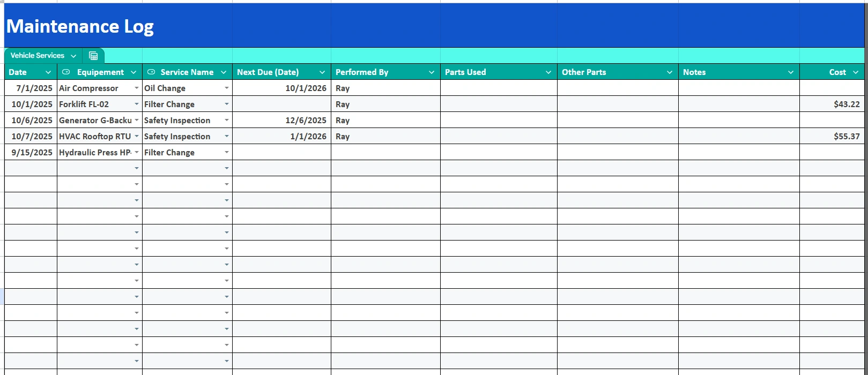Select the 10/1/2025 date cell
Image resolution: width=868 pixels, height=375 pixels.
pyautogui.click(x=31, y=104)
